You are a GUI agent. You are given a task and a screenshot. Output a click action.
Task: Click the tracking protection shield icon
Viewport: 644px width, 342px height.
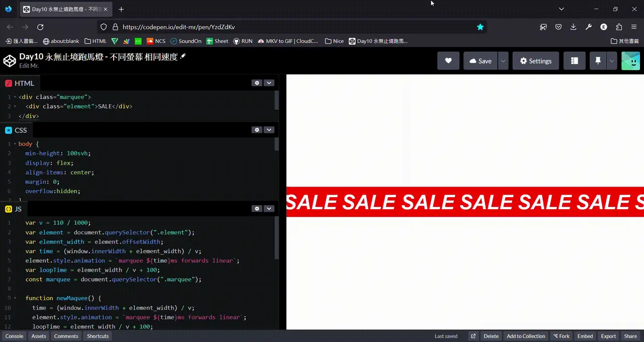pyautogui.click(x=104, y=27)
